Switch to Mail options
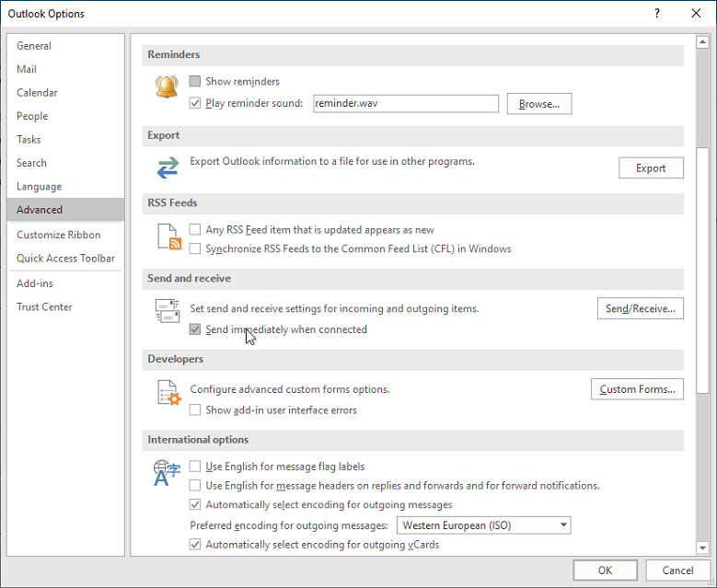Image resolution: width=717 pixels, height=588 pixels. pyautogui.click(x=65, y=69)
